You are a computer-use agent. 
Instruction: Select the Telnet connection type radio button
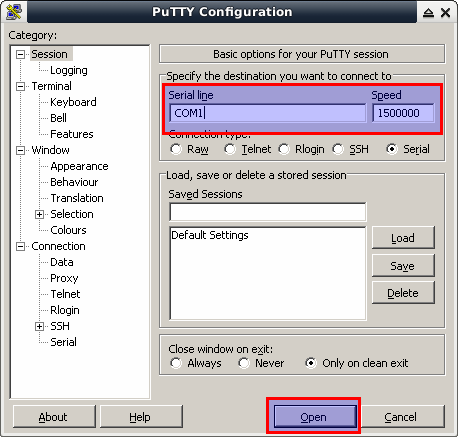click(x=230, y=149)
